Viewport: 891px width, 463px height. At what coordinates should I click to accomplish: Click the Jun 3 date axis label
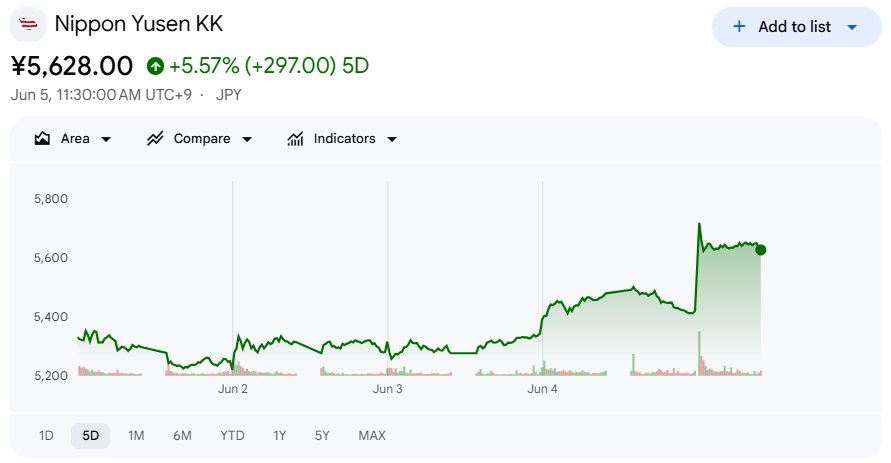tap(388, 389)
